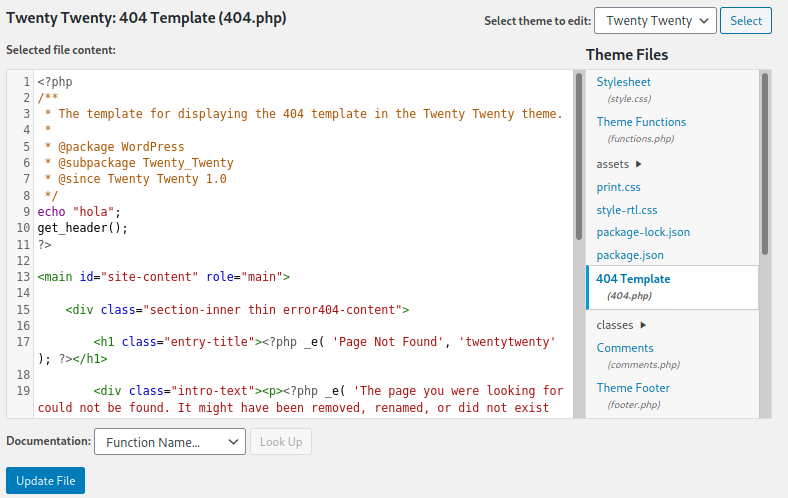Open the Stylesheet file link

pos(623,82)
